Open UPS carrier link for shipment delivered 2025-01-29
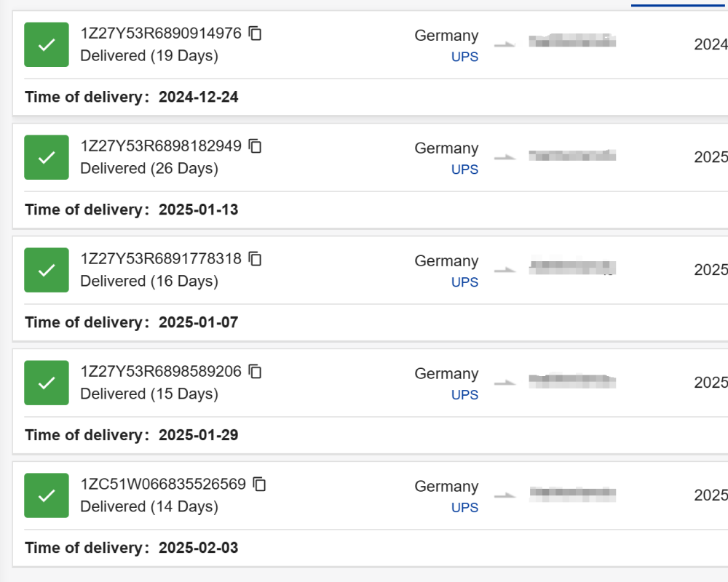 [x=464, y=395]
